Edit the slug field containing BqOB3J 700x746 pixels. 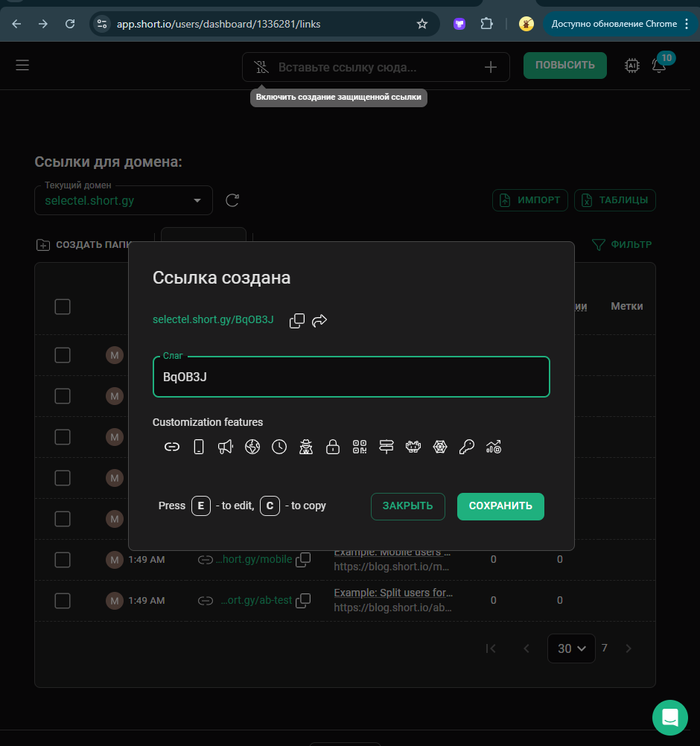[x=351, y=377]
